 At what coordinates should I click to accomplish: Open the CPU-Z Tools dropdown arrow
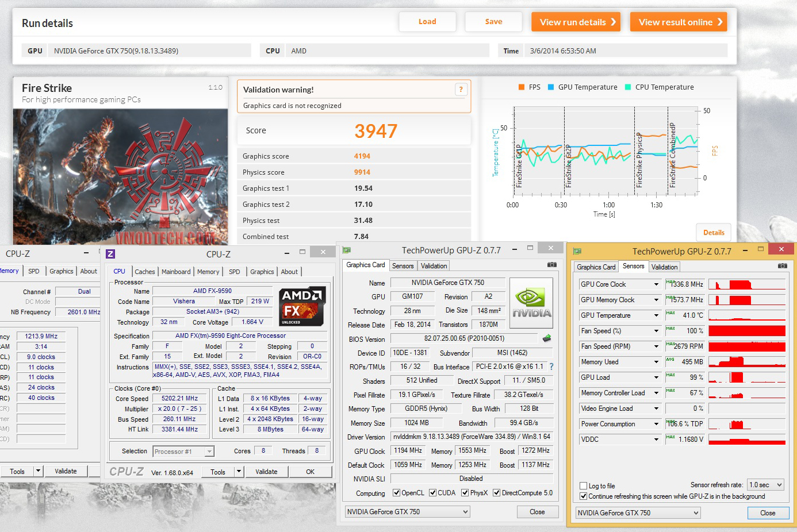pyautogui.click(x=239, y=472)
